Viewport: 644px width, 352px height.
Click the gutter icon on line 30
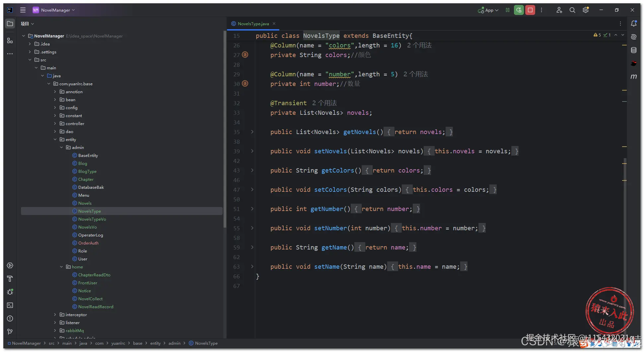(x=245, y=84)
